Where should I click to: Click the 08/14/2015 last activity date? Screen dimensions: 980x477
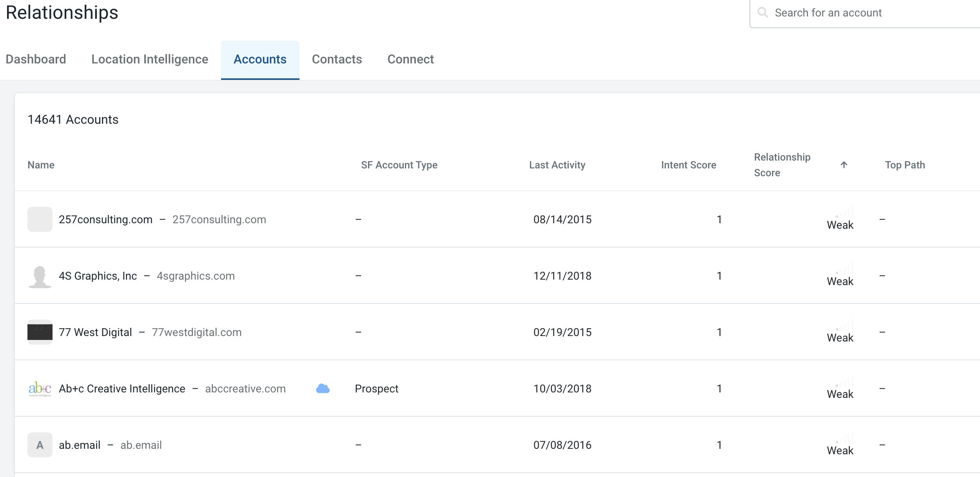tap(562, 220)
